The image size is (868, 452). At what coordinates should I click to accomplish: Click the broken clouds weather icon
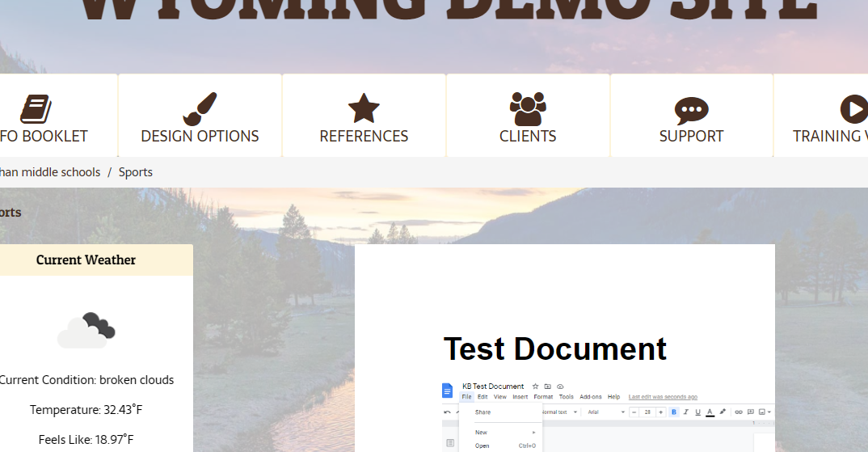pyautogui.click(x=86, y=331)
